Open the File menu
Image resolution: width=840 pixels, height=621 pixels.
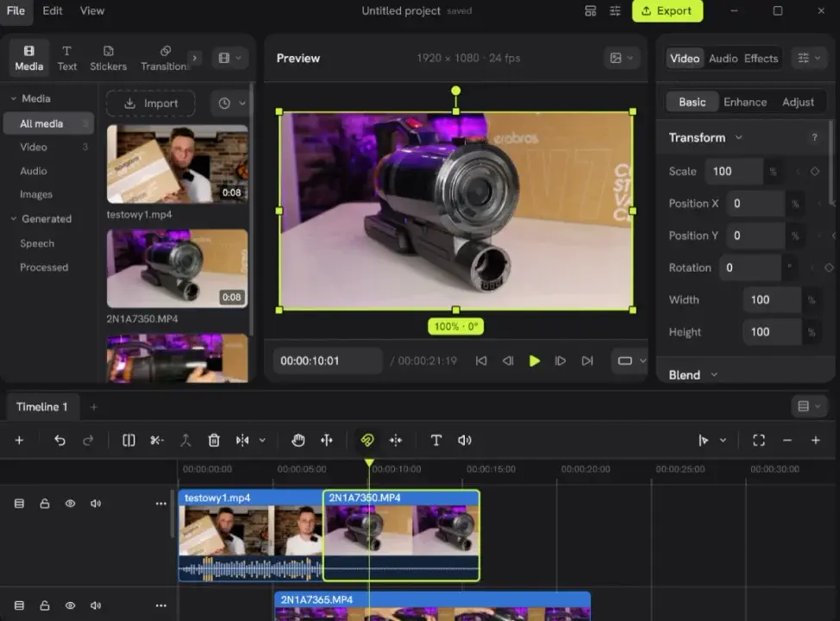pos(16,10)
